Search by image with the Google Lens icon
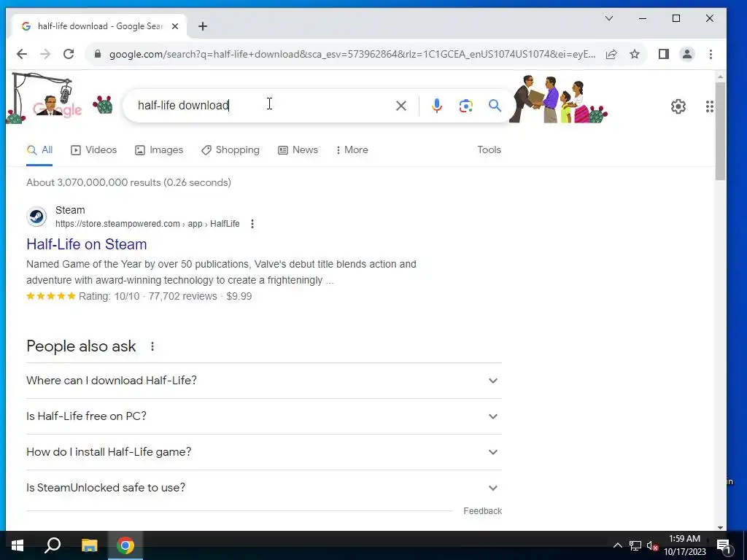 (465, 106)
